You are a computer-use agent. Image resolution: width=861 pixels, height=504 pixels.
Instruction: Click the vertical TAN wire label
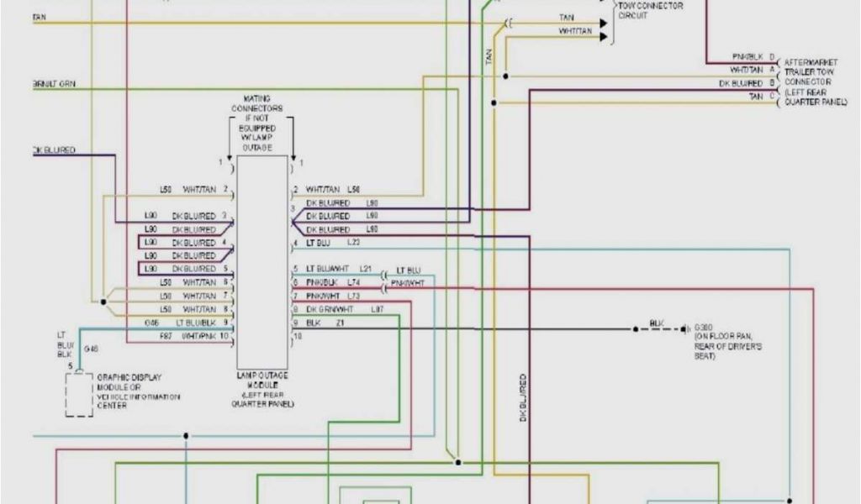point(489,57)
